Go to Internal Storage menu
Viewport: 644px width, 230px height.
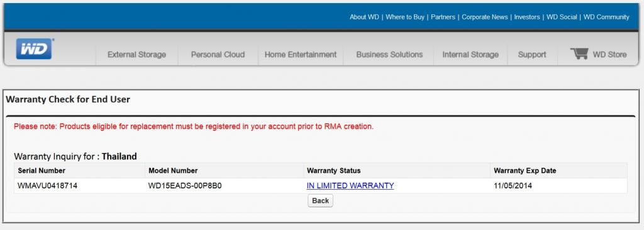click(470, 54)
